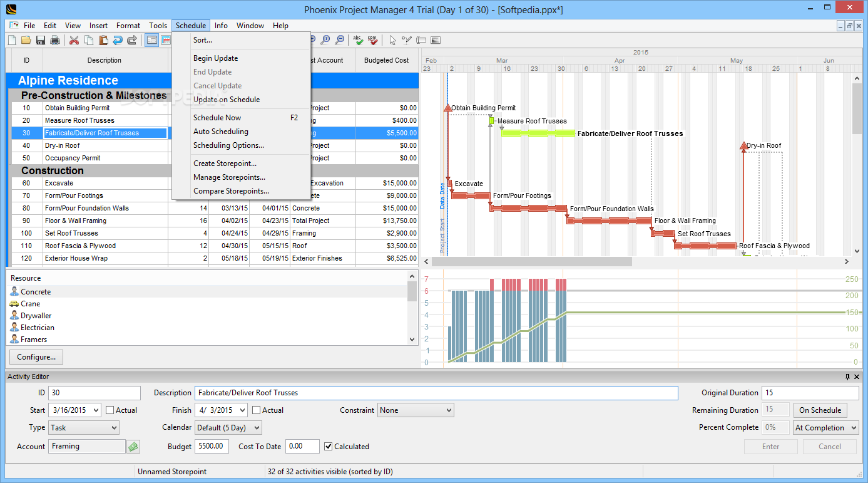Open the Start date dropdown
This screenshot has width=868, height=483.
(96, 410)
